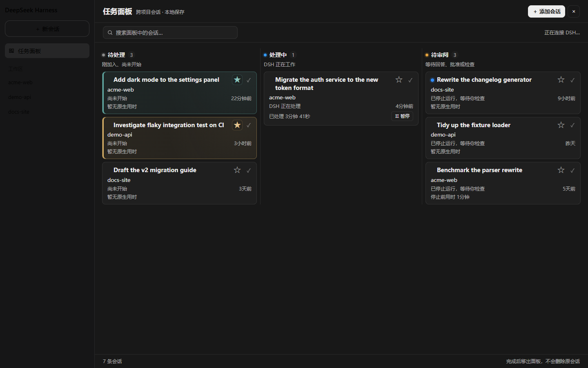The width and height of the screenshot is (588, 368).
Task: Click the search magnifier icon
Action: point(110,33)
